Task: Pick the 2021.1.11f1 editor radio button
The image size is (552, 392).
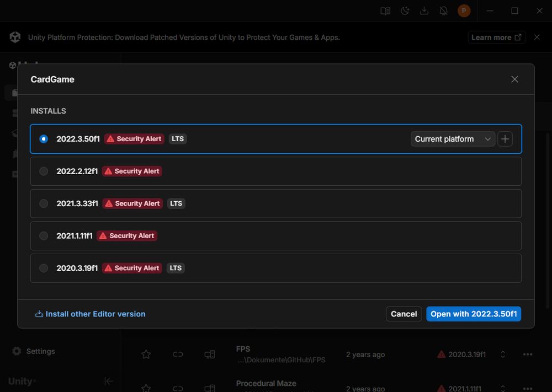Action: [x=44, y=236]
